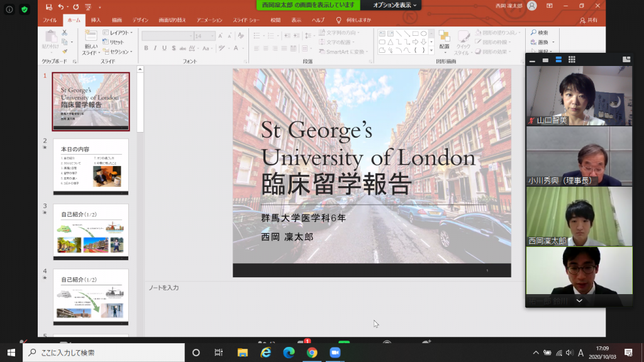
Task: Toggle left text alignment
Action: (x=257, y=48)
